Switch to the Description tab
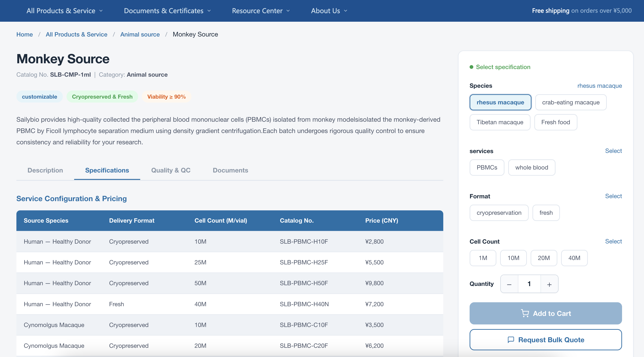Viewport: 644px width, 357px height. point(45,170)
